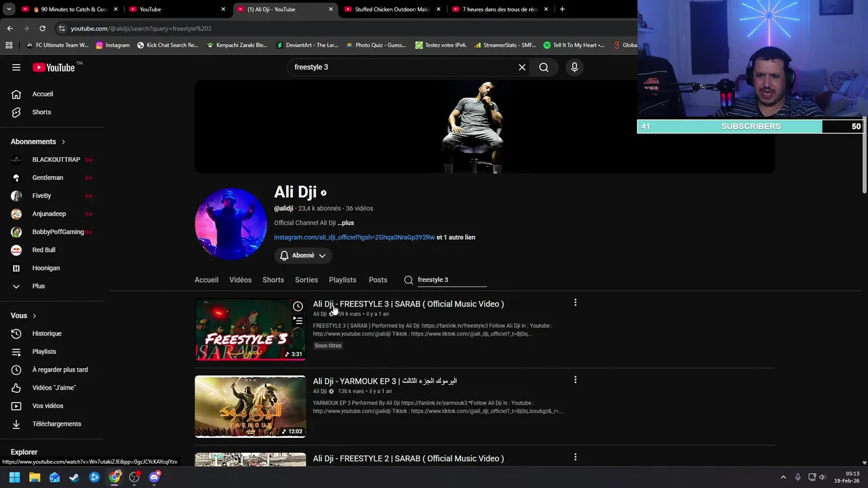Expand channel description with ...plus

(346, 223)
